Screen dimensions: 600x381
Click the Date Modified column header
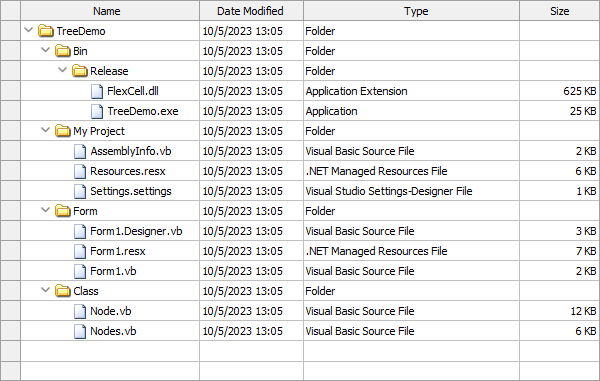[251, 11]
